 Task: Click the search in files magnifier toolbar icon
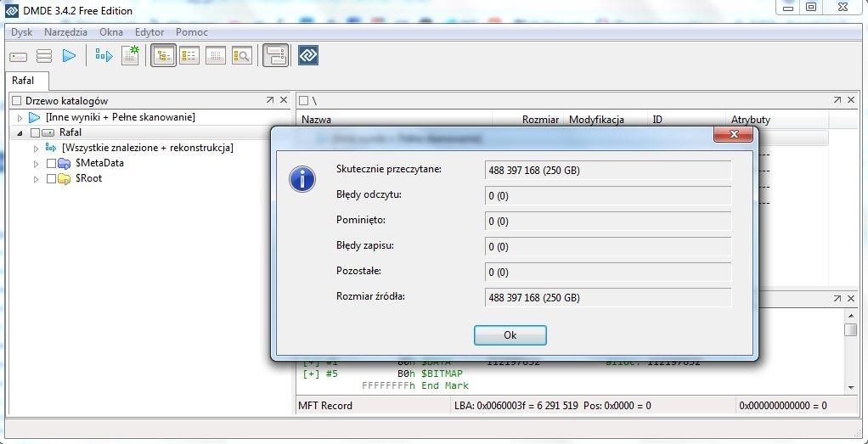(242, 55)
